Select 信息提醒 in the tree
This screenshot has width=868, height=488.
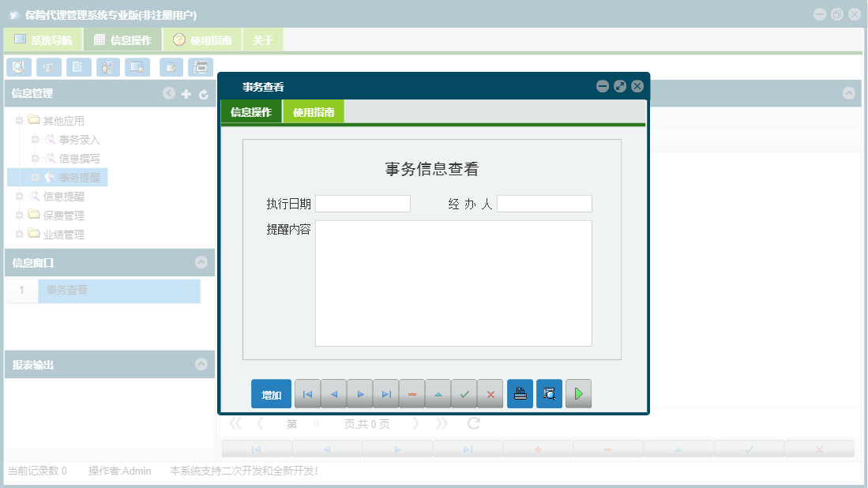pos(64,197)
